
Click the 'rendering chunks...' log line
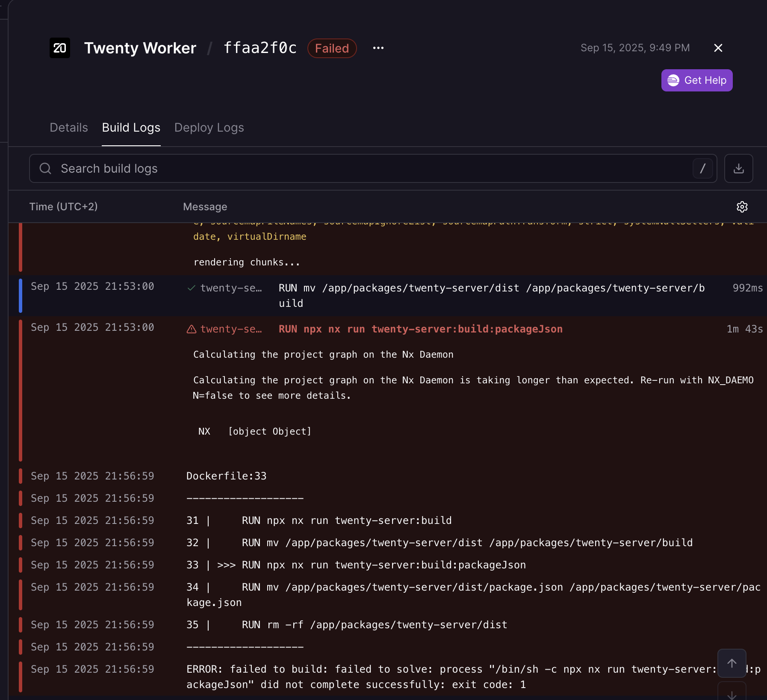coord(247,262)
